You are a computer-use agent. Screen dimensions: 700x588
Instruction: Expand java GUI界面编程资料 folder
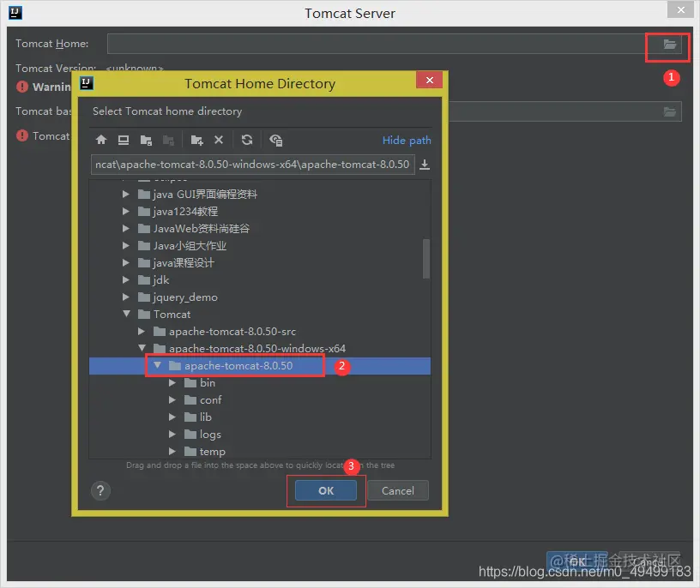coord(126,194)
